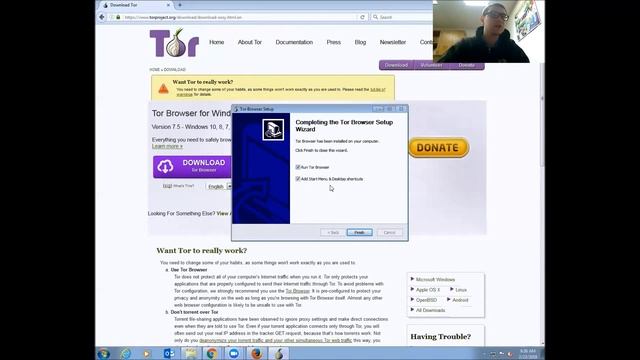
Task: Expand the OpenBSD downloads arrow
Action: coord(412,300)
